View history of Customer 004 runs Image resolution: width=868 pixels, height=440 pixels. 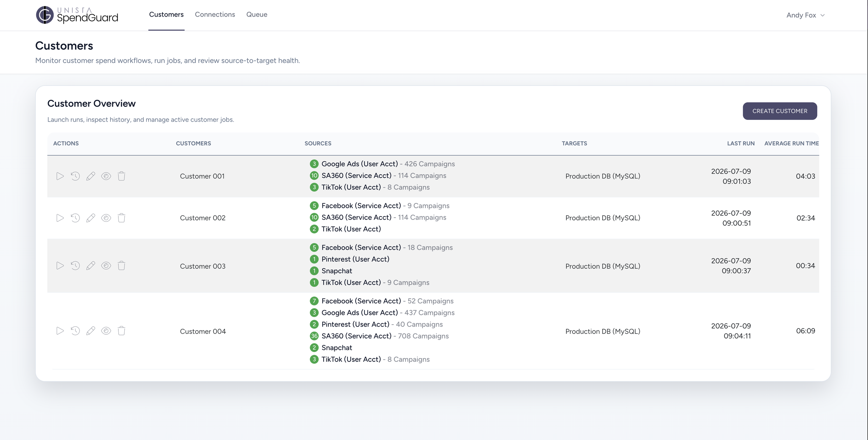click(x=75, y=331)
